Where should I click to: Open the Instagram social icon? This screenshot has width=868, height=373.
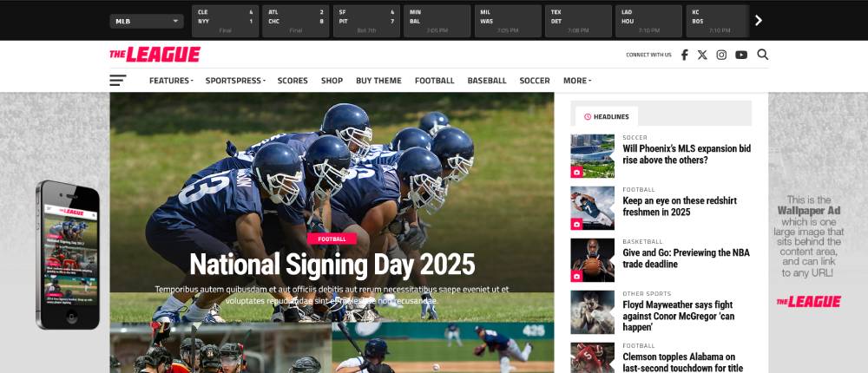click(721, 55)
